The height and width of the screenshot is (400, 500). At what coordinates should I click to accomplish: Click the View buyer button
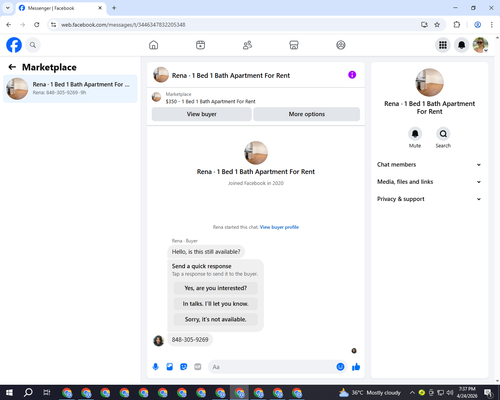coord(202,114)
